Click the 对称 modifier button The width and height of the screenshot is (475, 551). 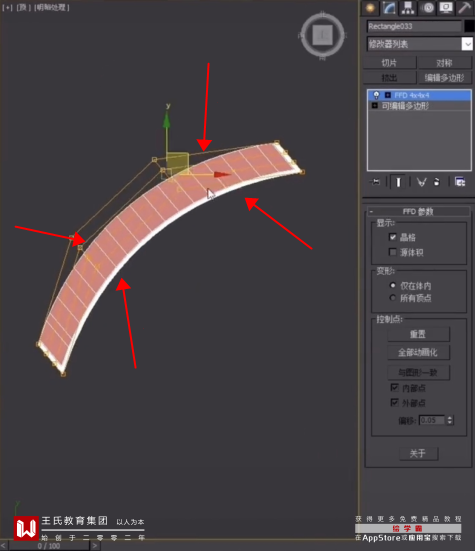coord(444,63)
